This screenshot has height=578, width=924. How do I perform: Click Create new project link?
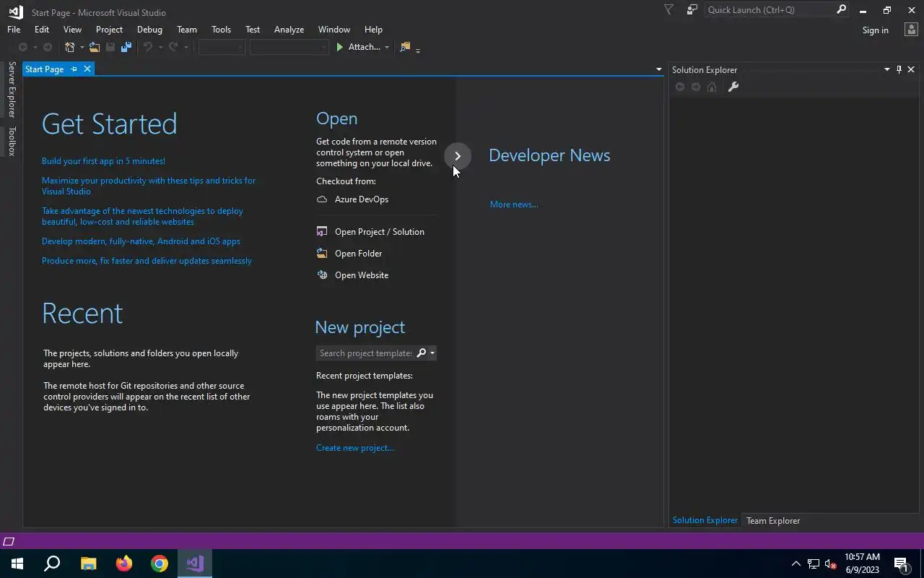pyautogui.click(x=354, y=448)
